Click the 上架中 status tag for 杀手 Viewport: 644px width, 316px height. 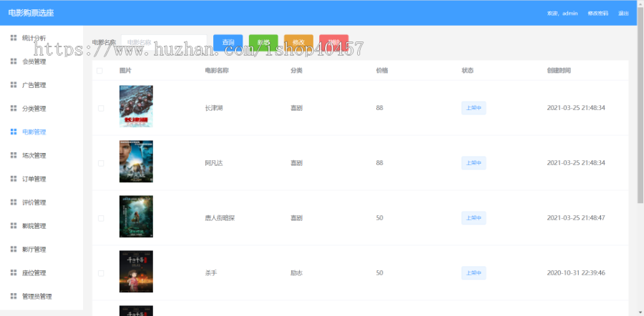(x=474, y=273)
